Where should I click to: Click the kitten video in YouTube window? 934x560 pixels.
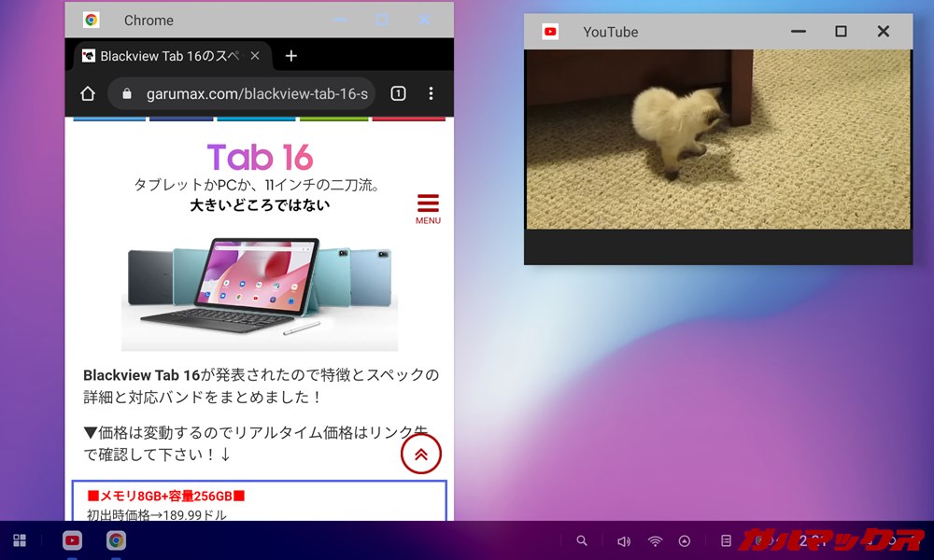tap(717, 139)
